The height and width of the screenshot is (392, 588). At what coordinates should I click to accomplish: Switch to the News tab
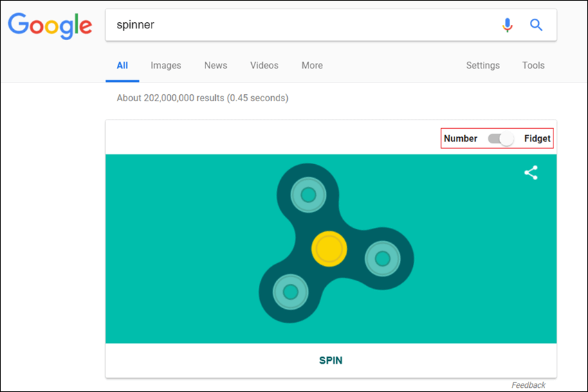click(216, 65)
